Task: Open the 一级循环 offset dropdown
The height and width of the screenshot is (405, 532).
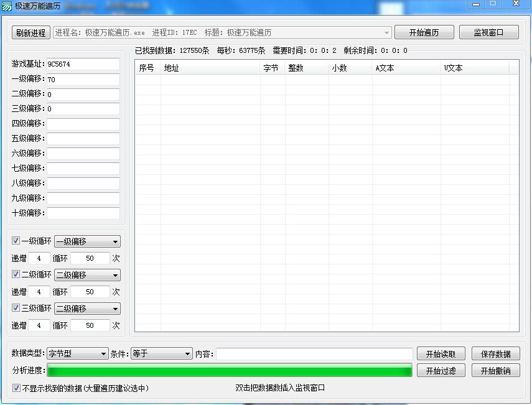Action: [x=88, y=241]
